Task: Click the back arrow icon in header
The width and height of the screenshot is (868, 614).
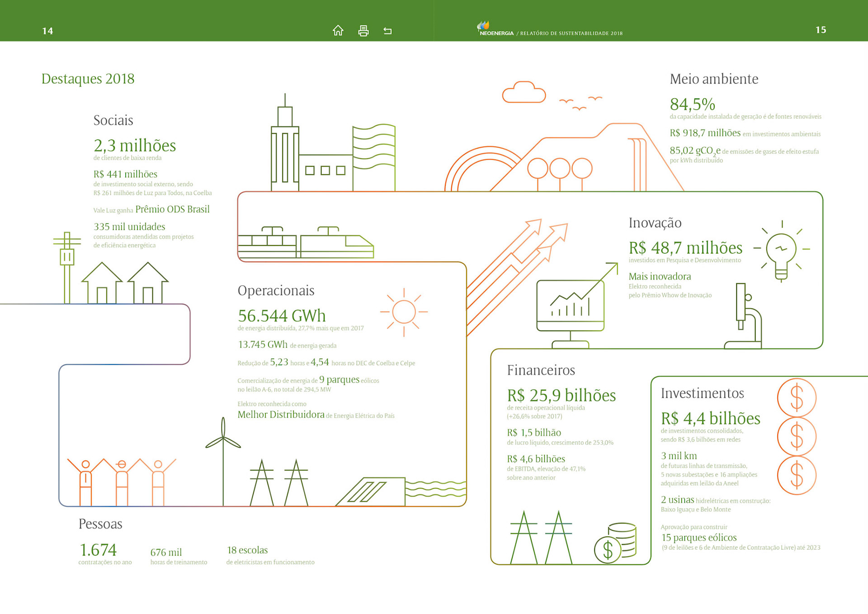Action: 387,31
